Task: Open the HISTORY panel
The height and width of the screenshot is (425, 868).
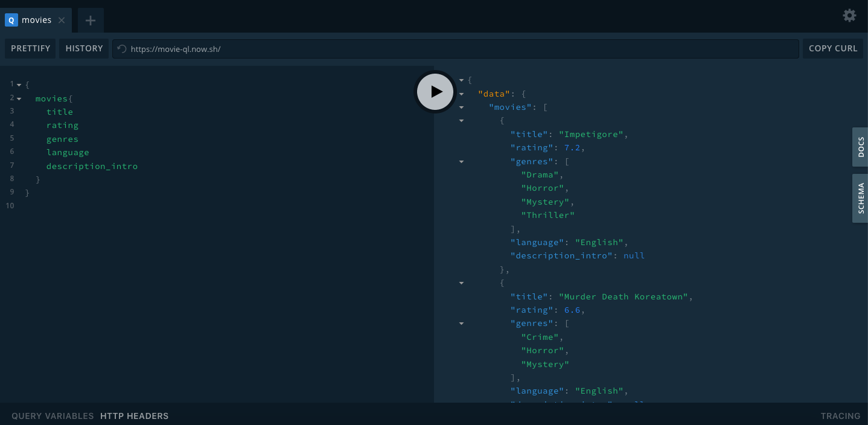Action: pyautogui.click(x=84, y=48)
